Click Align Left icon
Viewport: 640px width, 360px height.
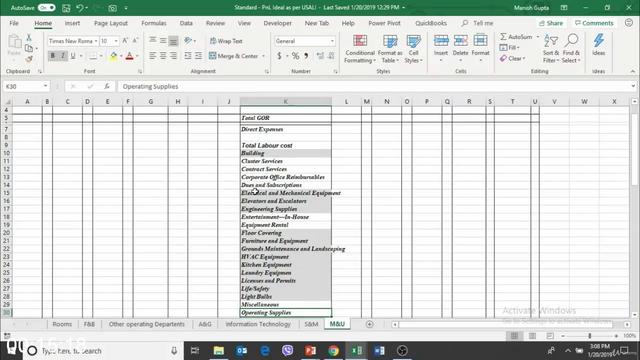(153, 56)
